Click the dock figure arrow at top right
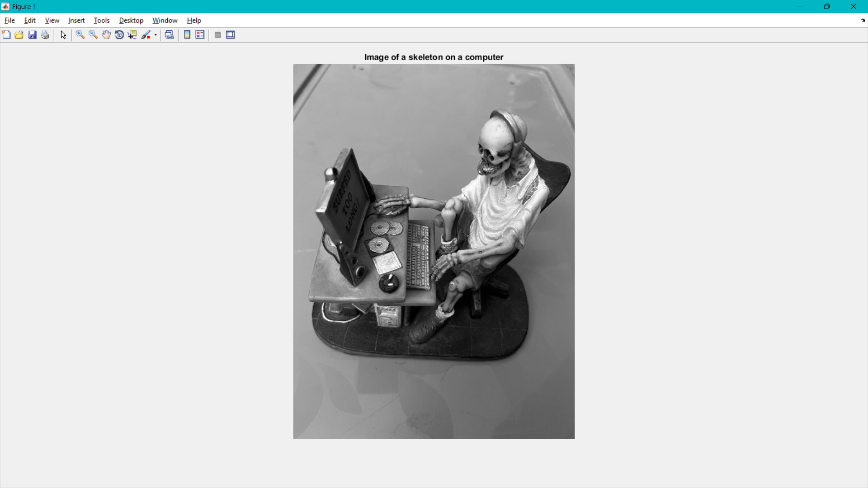The width and height of the screenshot is (868, 488). pyautogui.click(x=863, y=20)
